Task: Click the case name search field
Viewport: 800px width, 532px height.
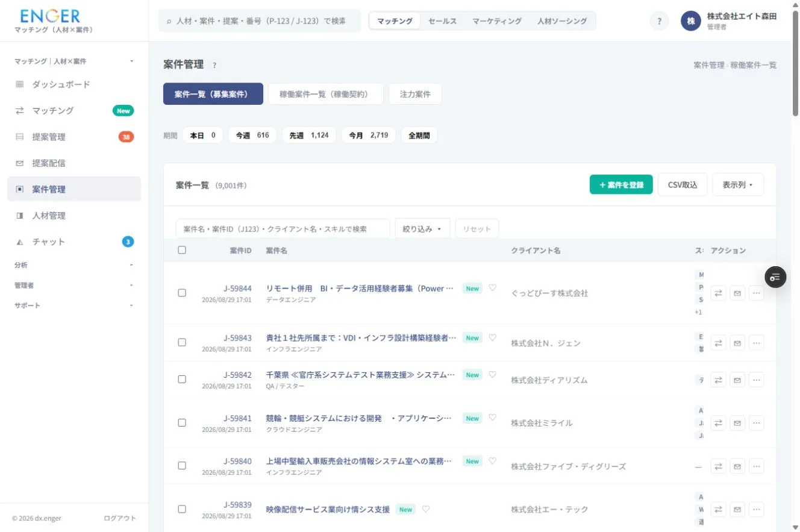Action: 283,229
